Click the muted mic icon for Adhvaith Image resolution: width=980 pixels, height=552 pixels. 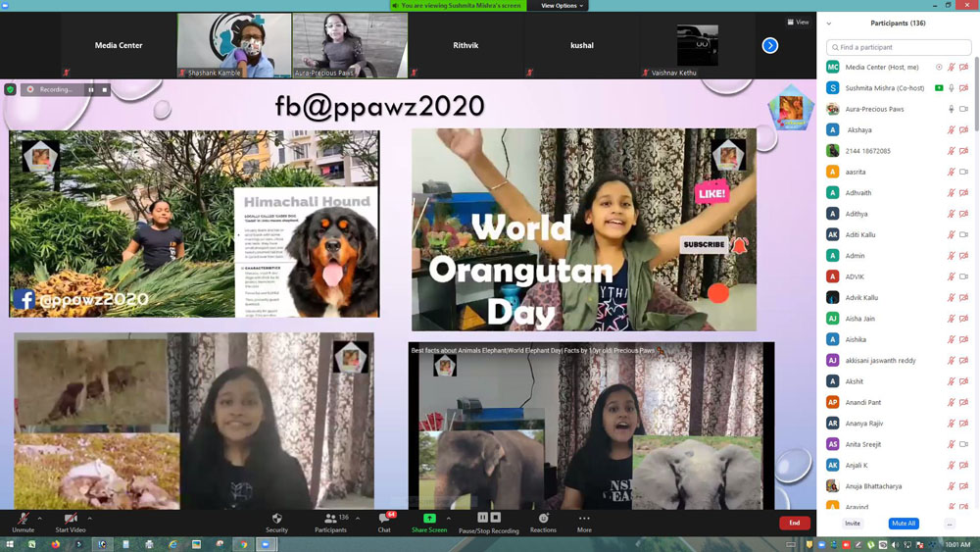coord(952,192)
